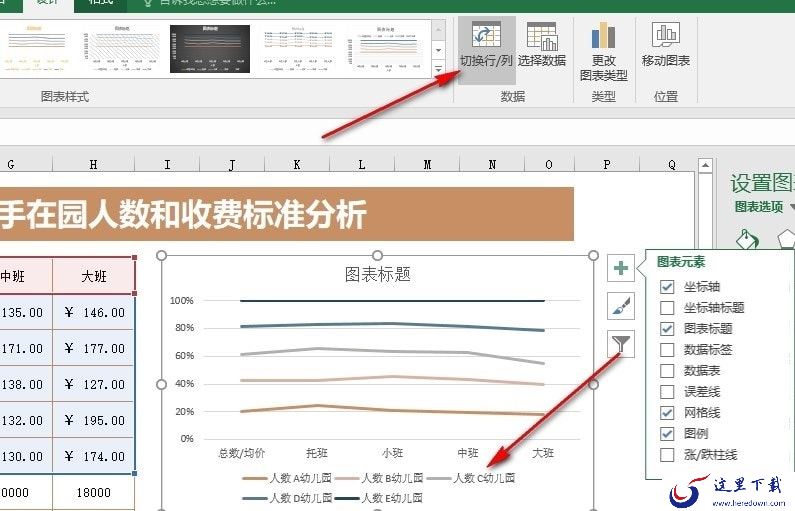
Task: Enable the 坐标轴标题 (Axis Titles) checkbox
Action: 667,308
